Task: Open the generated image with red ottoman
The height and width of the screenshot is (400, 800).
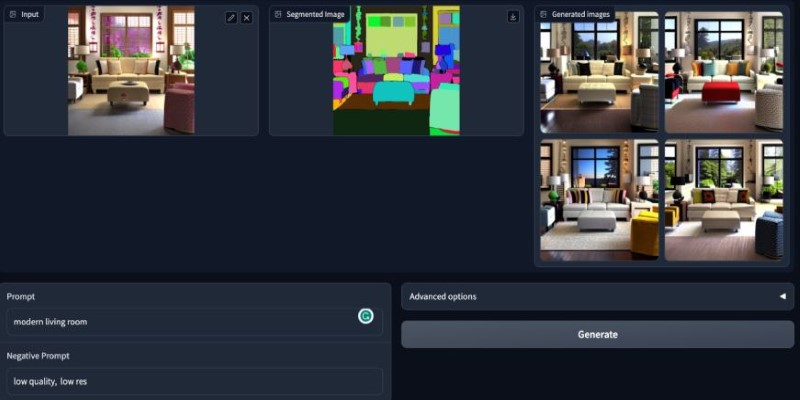Action: pos(723,72)
